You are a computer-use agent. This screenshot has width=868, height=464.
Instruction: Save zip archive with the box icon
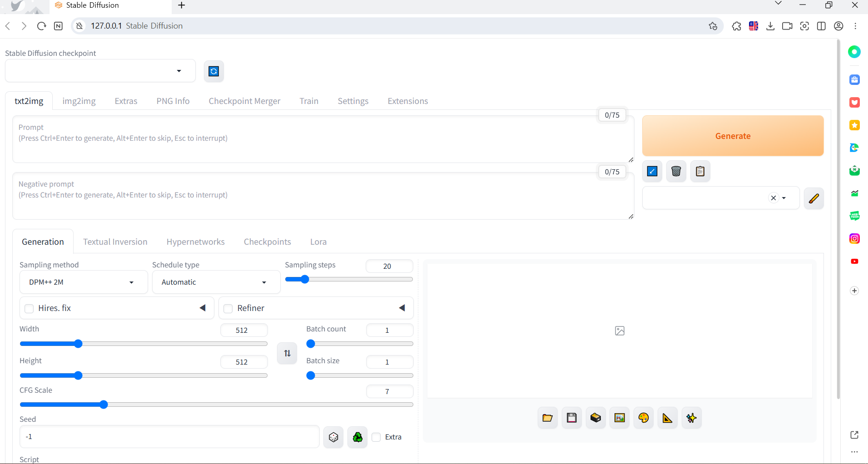pyautogui.click(x=595, y=418)
